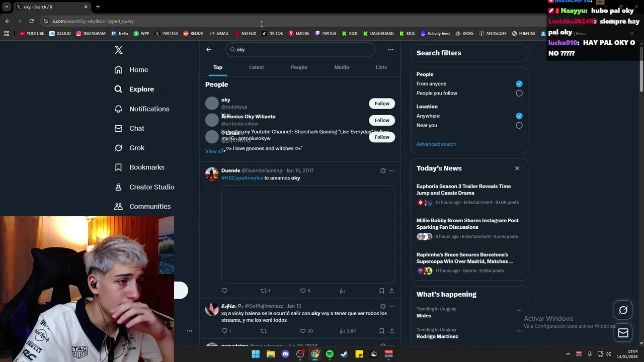Open floating Grok button
Viewport: 644px width, 362px height.
[623, 310]
